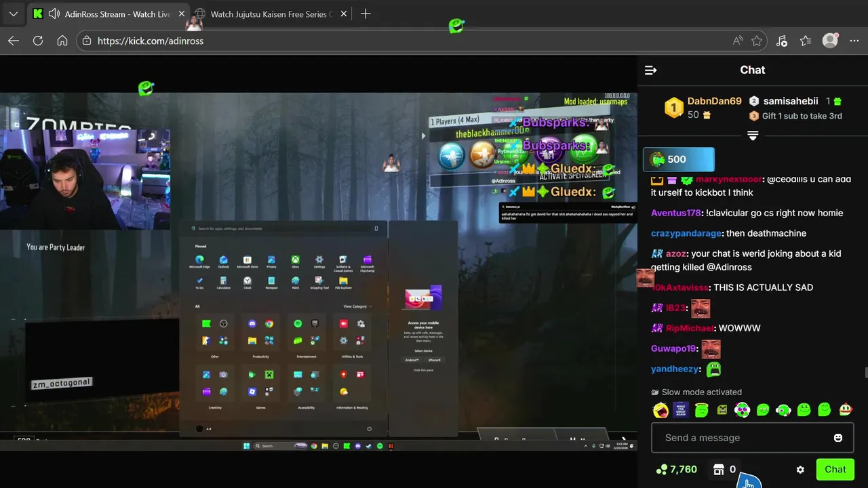Viewport: 868px width, 488px height.
Task: Open browser profile avatar
Action: click(x=830, y=41)
